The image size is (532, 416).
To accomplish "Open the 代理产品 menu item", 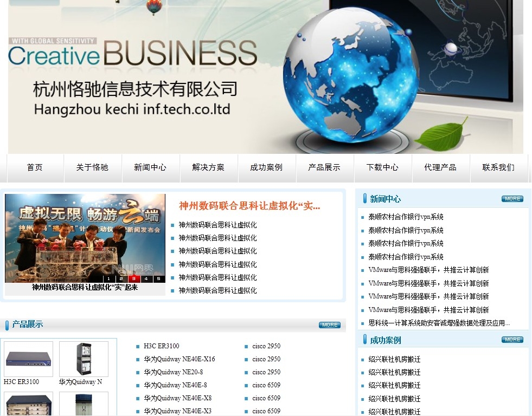I will (x=440, y=168).
